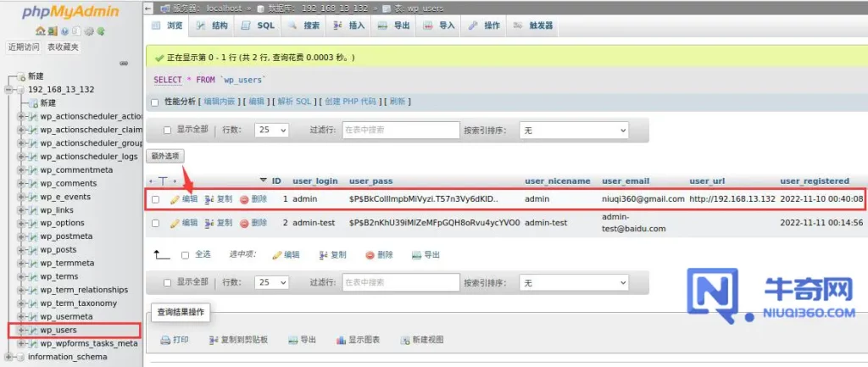This screenshot has width=868, height=367.
Task: Click the 刷新 link
Action: [x=398, y=102]
